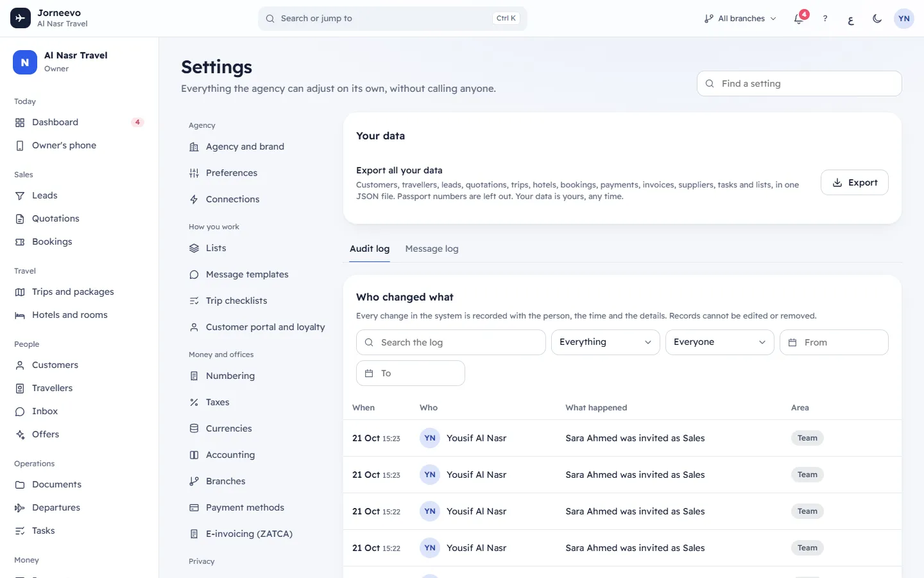The width and height of the screenshot is (924, 578).
Task: Open Branches settings
Action: pyautogui.click(x=257, y=481)
